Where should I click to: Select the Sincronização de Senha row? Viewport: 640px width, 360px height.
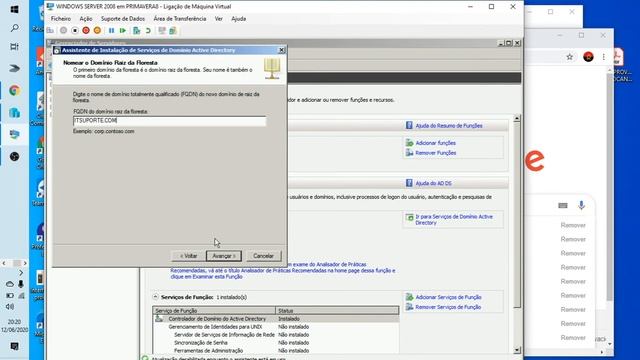coord(276,343)
